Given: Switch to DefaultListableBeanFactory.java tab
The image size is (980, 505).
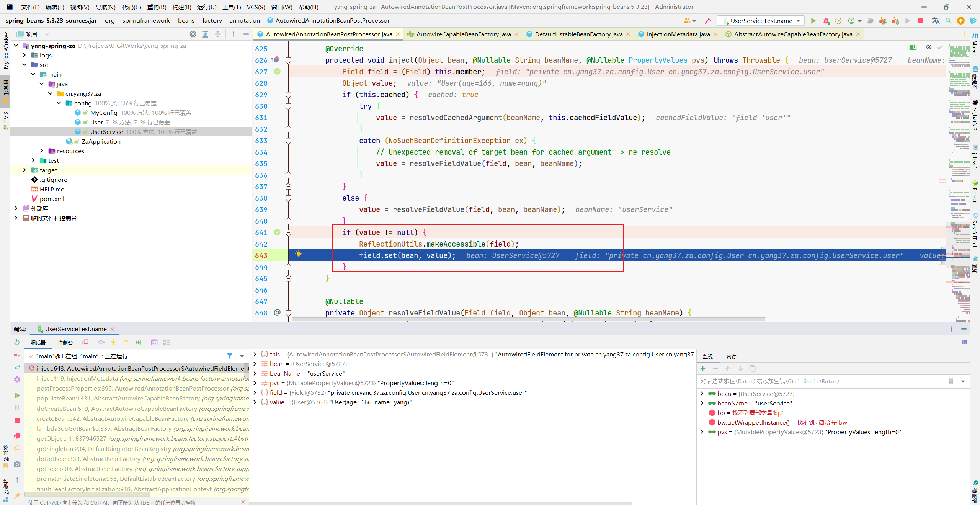Looking at the screenshot, I should pyautogui.click(x=578, y=34).
